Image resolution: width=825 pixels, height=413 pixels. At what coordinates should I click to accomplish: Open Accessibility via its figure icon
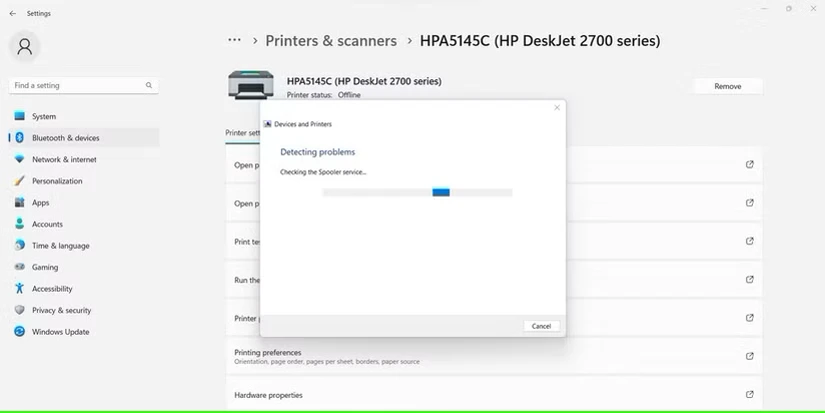click(x=19, y=288)
